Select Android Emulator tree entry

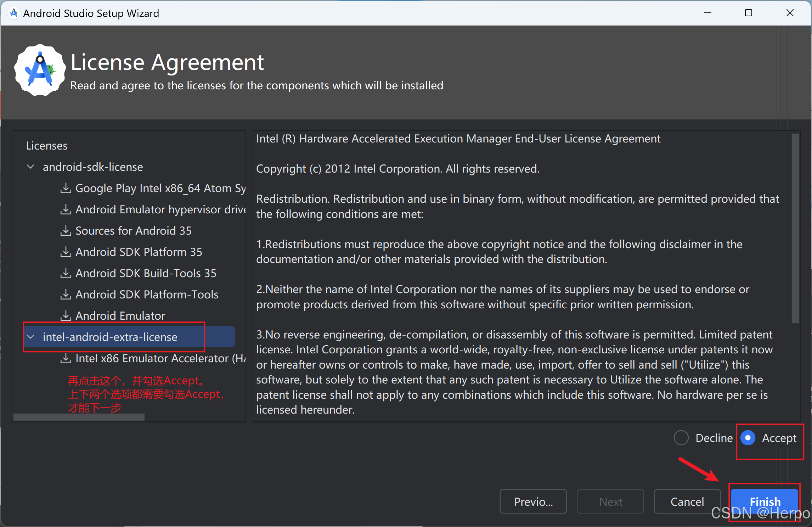120,315
